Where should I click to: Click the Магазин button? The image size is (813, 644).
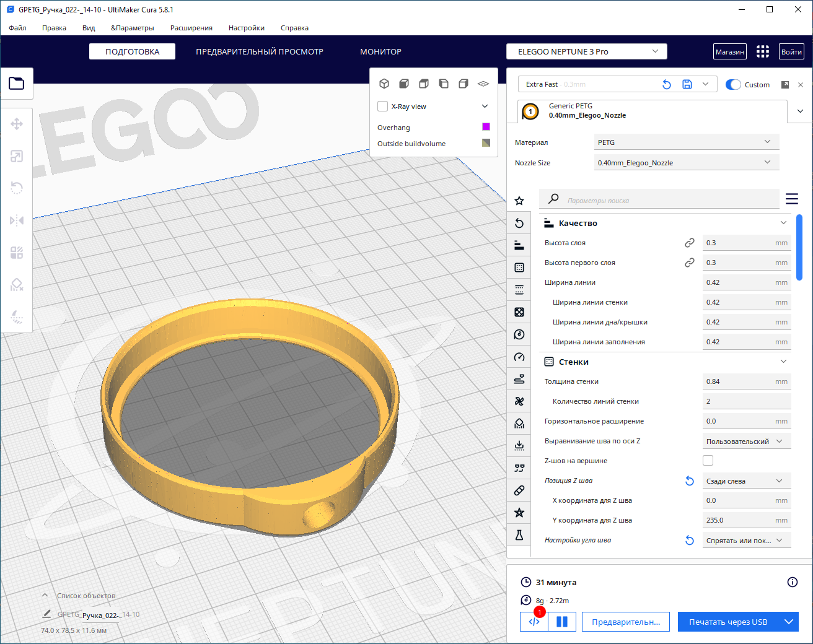tap(729, 52)
